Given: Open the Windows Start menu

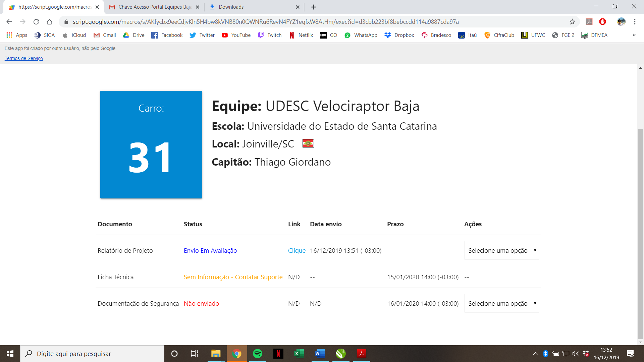Looking at the screenshot, I should pyautogui.click(x=10, y=354).
